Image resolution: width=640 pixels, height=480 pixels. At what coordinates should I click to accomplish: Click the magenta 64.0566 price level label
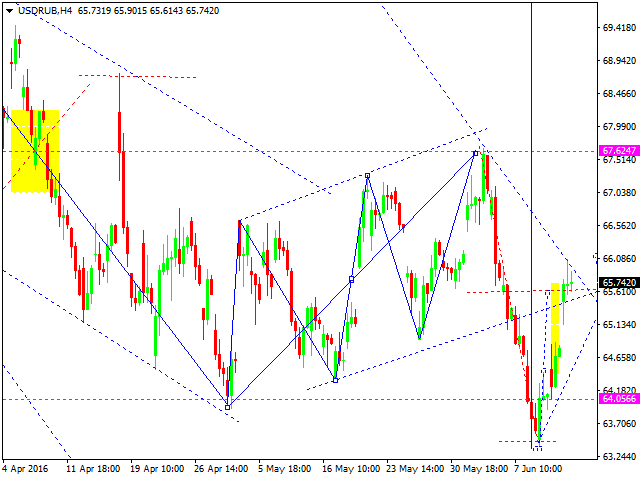(x=619, y=399)
